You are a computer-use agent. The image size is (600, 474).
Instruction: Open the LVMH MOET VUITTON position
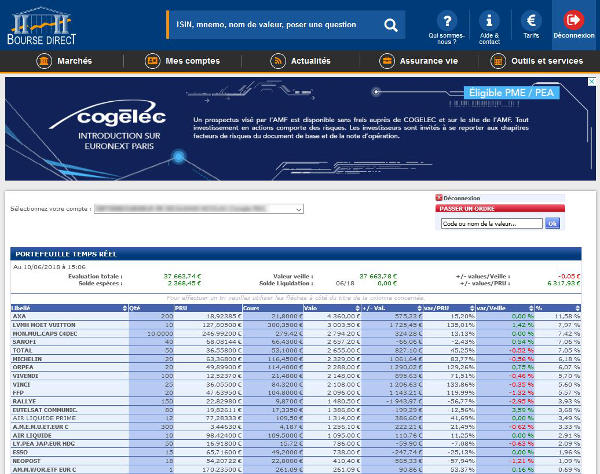[x=296, y=325]
